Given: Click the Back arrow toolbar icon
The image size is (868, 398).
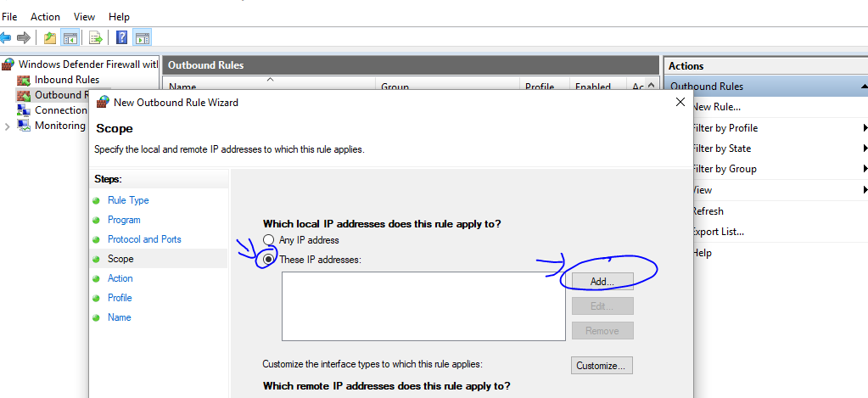Looking at the screenshot, I should [6, 37].
